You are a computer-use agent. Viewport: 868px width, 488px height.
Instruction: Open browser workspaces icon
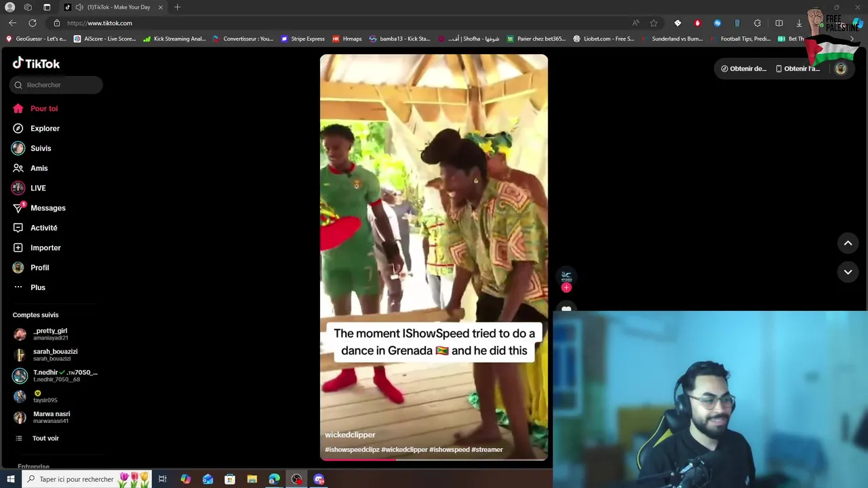click(28, 7)
